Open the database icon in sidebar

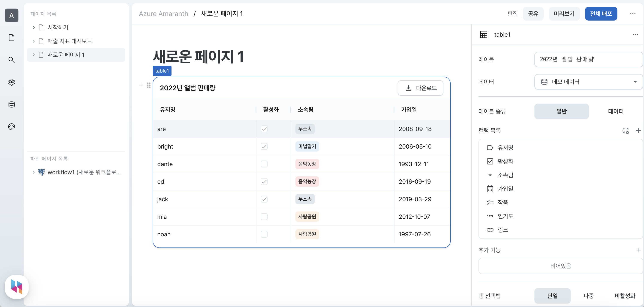(12, 104)
